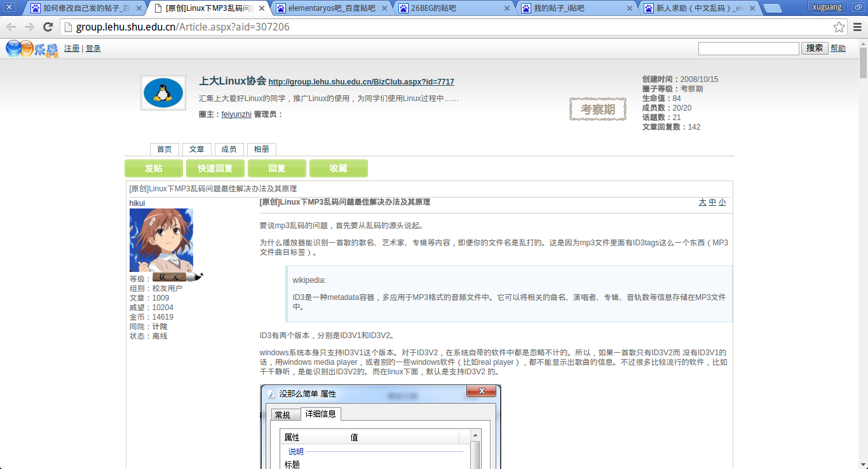Image resolution: width=868 pixels, height=469 pixels.
Task: Click the 注册 register link
Action: click(x=72, y=48)
